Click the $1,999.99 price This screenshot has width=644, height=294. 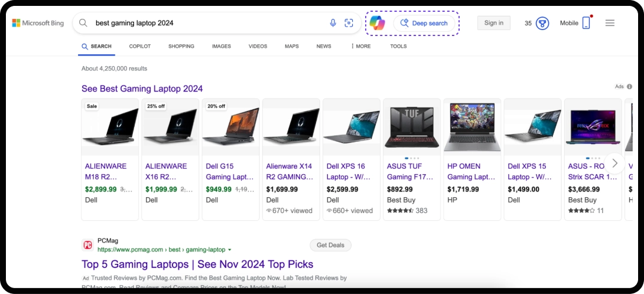click(161, 190)
